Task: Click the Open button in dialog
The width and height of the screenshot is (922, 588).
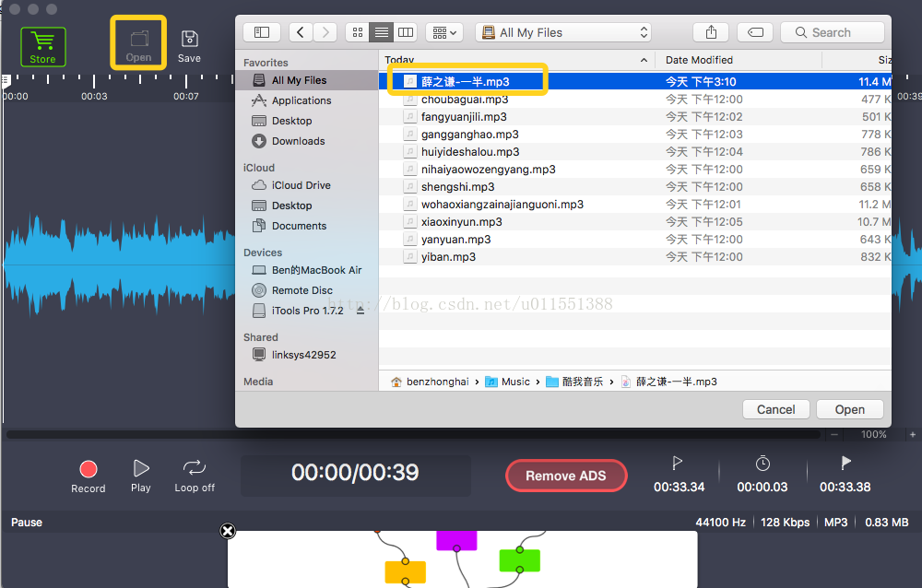Action: [850, 409]
